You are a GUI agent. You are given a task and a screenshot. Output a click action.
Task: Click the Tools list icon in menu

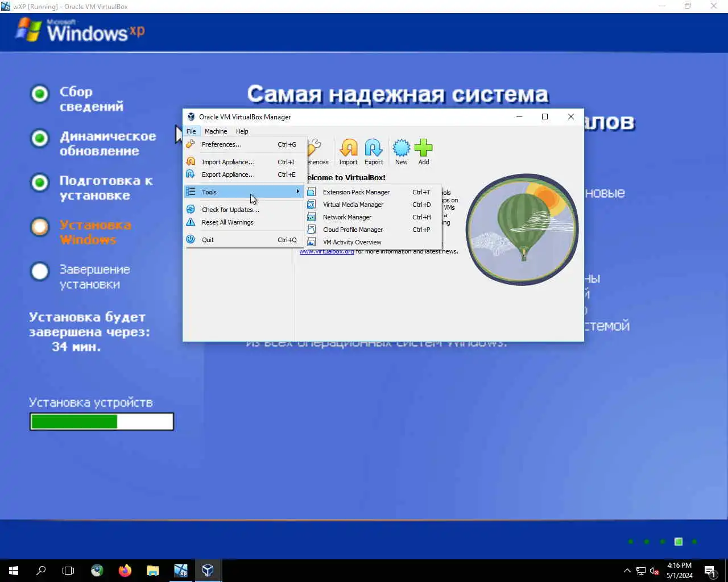(191, 192)
